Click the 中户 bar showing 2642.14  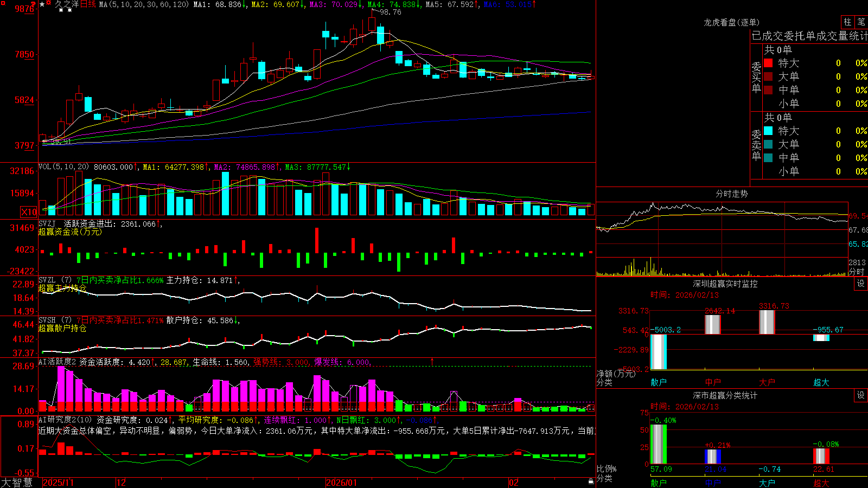(x=712, y=324)
